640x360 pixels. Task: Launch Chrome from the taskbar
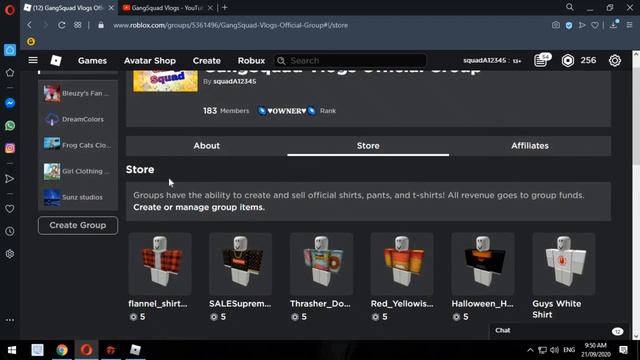click(62, 350)
